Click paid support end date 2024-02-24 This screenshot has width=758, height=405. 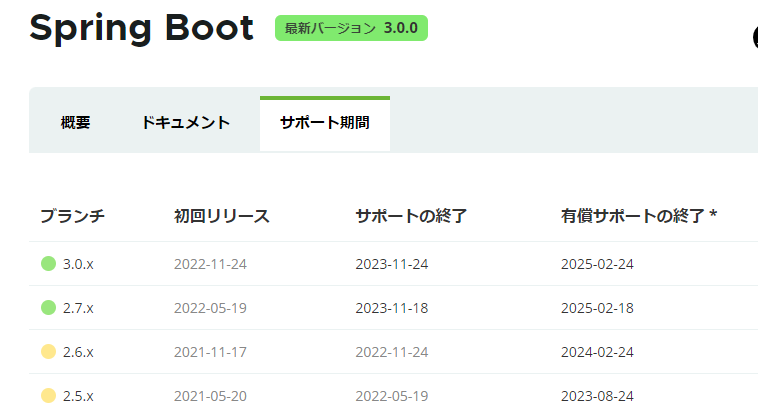598,352
